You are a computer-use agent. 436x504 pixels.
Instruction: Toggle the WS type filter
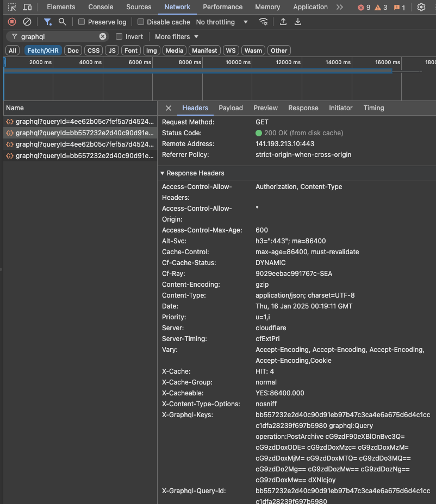pyautogui.click(x=231, y=51)
